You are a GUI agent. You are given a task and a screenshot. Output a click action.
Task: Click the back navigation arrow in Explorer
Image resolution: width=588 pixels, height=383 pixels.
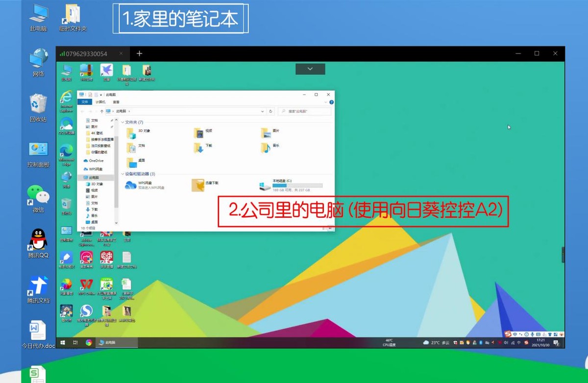(x=81, y=111)
